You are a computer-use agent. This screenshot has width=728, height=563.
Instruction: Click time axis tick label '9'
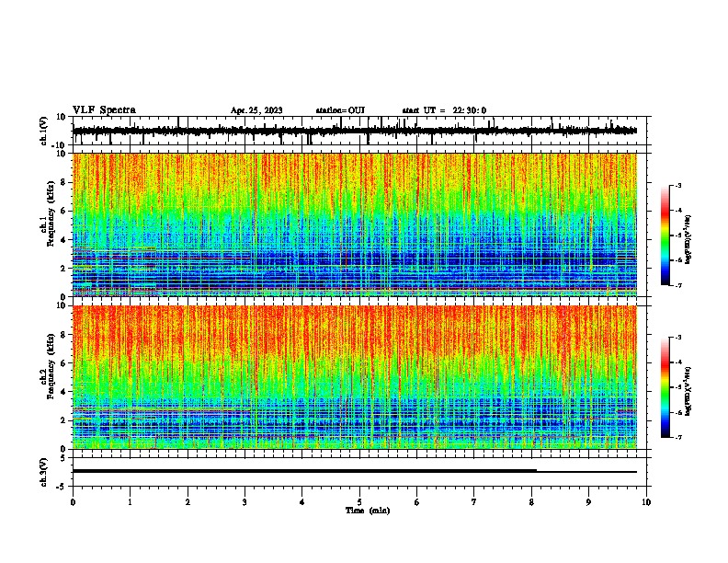pyautogui.click(x=588, y=502)
